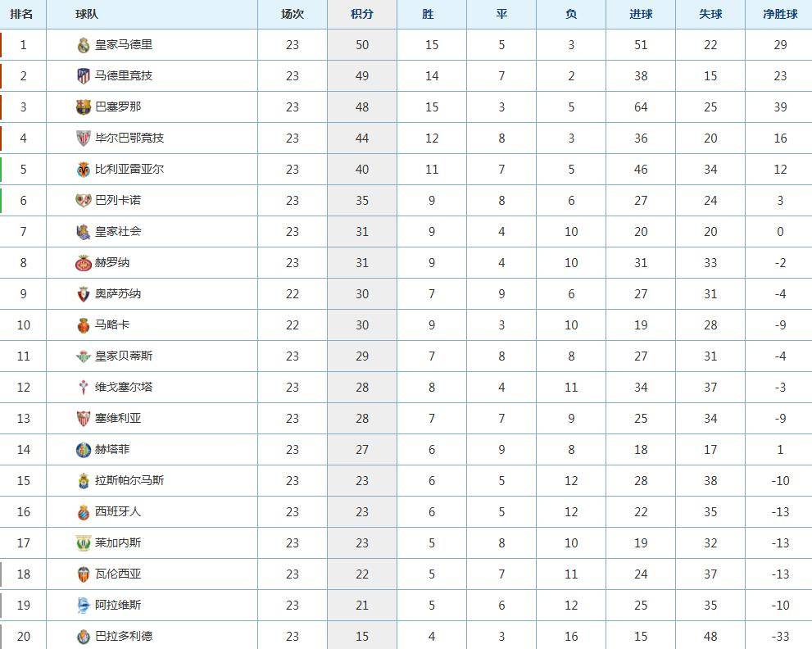This screenshot has width=812, height=649.
Task: Open the 赫罗纳 team link
Action: tap(112, 262)
